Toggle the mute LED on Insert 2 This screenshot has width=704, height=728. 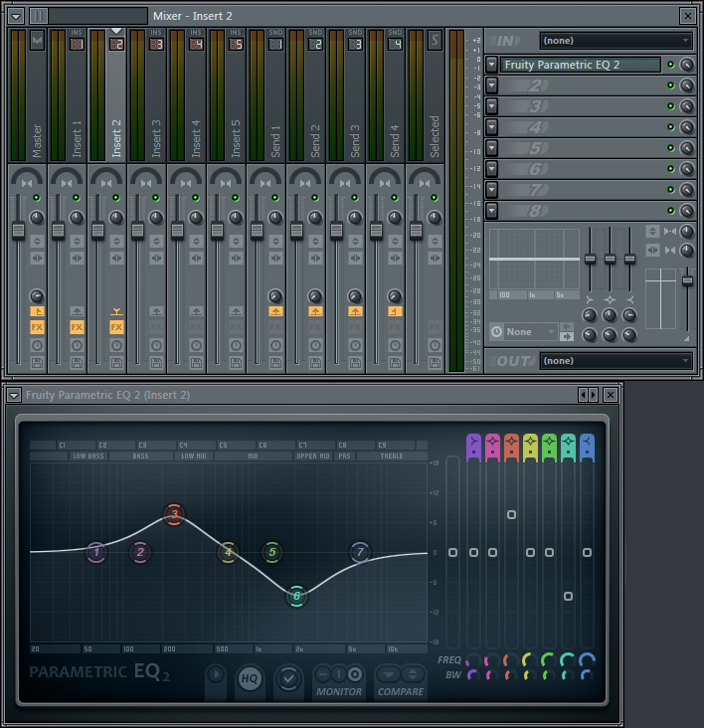[116, 198]
